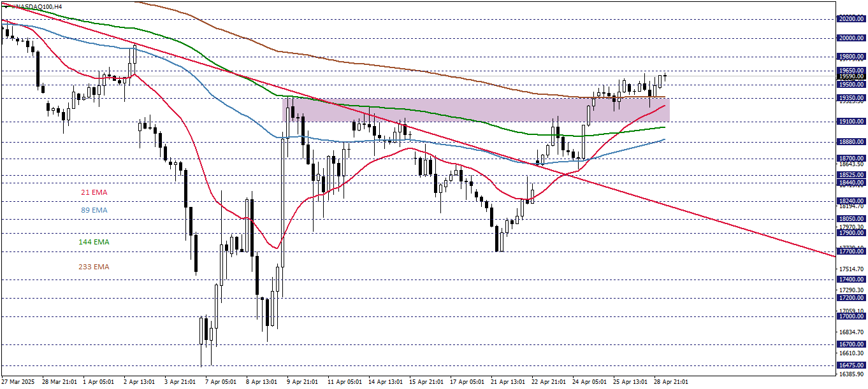Click the 11 Apr 05:01 time label
Image resolution: width=868 pixels, height=389 pixels.
tap(345, 382)
